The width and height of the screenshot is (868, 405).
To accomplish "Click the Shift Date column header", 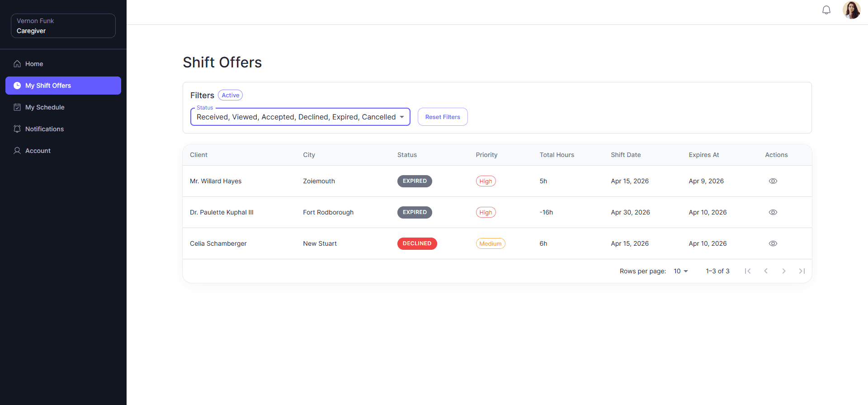I will [626, 155].
